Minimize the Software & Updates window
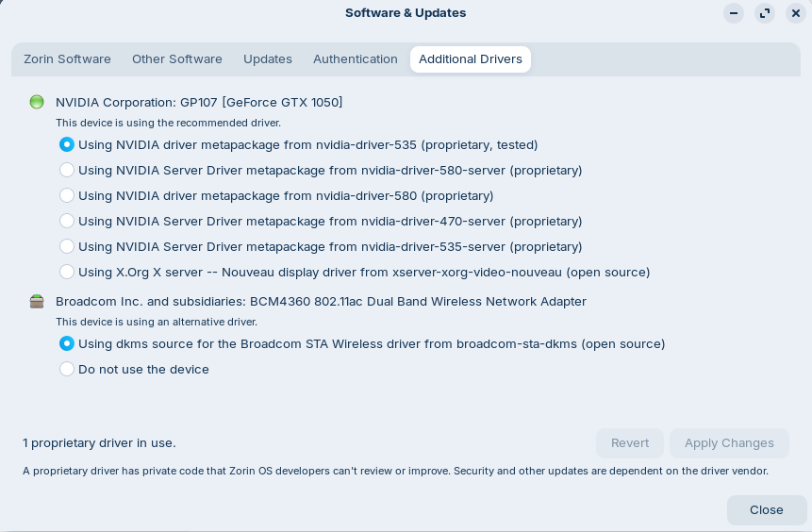This screenshot has height=532, width=812. pos(734,13)
